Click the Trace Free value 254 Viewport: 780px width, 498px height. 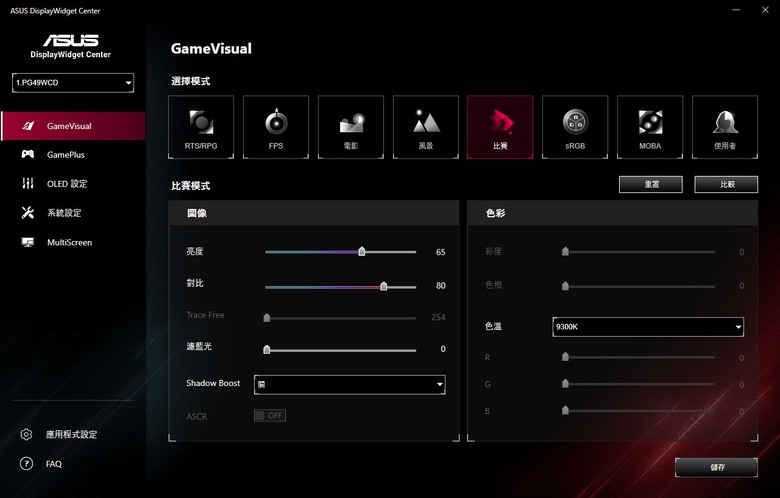pos(438,317)
